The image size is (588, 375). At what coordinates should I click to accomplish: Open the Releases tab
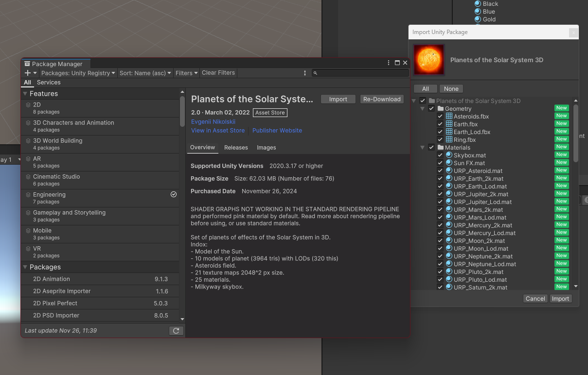pos(236,147)
